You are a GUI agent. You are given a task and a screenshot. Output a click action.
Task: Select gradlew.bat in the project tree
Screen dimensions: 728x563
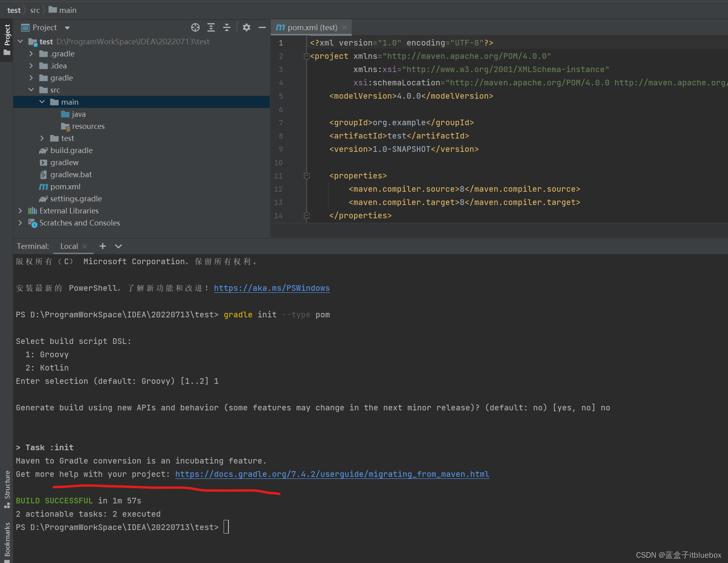71,174
